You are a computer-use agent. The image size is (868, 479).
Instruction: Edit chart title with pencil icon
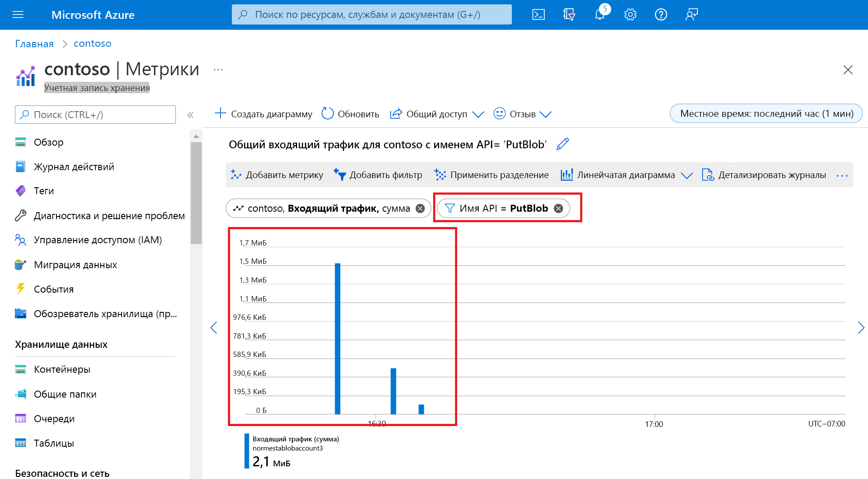point(563,144)
